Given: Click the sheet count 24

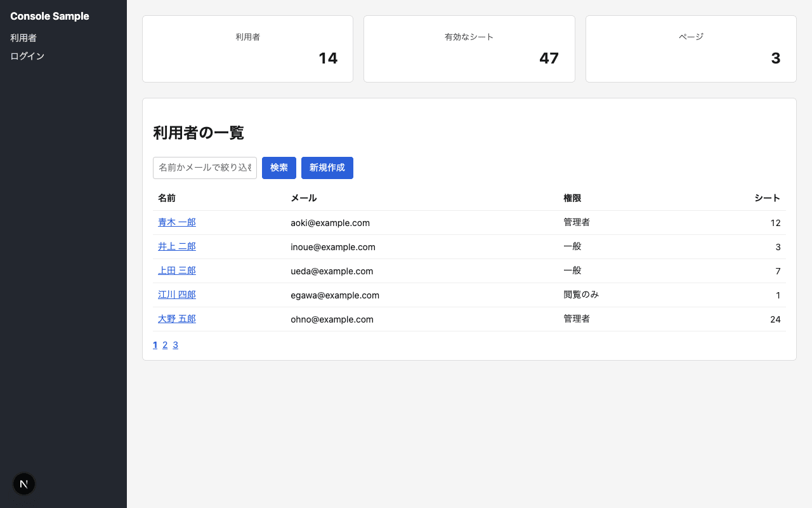Looking at the screenshot, I should click(x=775, y=319).
